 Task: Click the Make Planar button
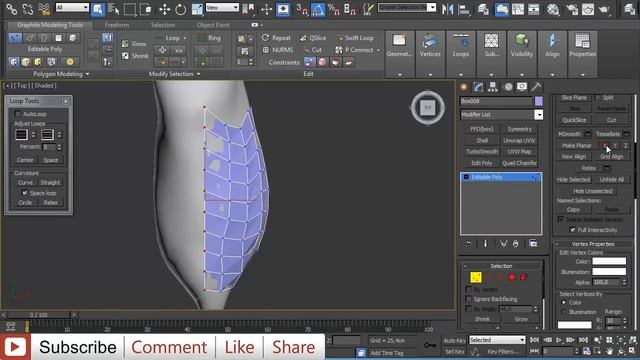tap(576, 145)
